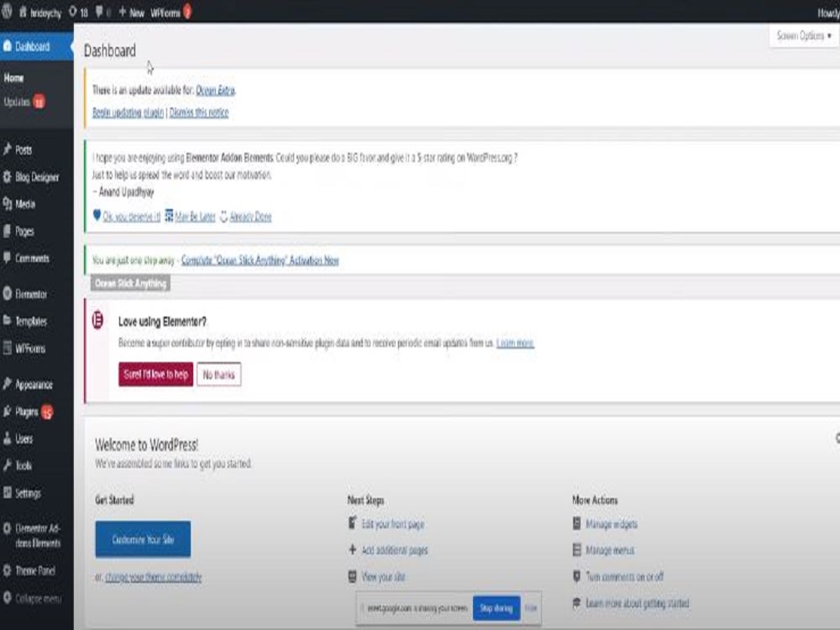The height and width of the screenshot is (630, 840).
Task: Click Begin updating plugin link
Action: 128,112
